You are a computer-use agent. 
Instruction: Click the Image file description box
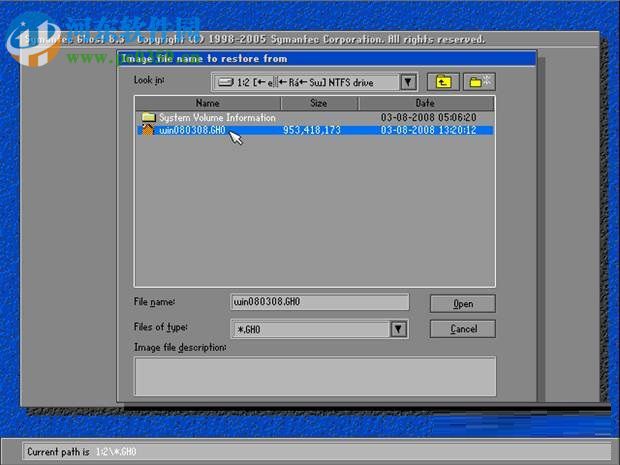[315, 376]
